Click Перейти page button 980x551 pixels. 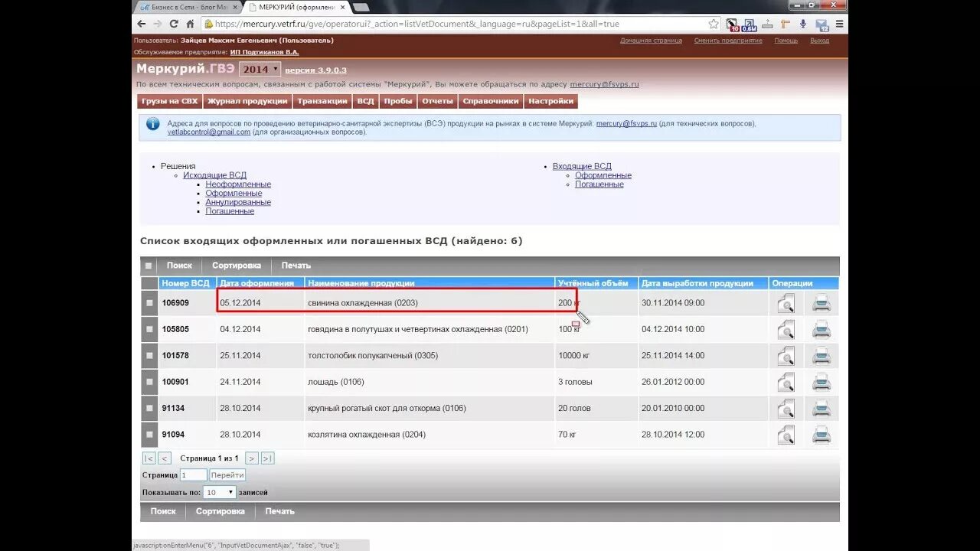click(227, 475)
